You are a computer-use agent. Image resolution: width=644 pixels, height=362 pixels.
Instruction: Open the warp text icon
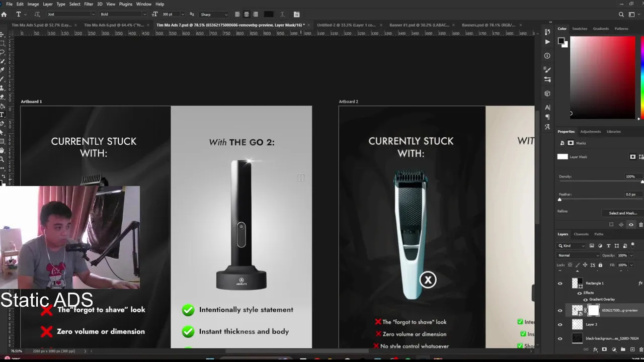coord(282,14)
